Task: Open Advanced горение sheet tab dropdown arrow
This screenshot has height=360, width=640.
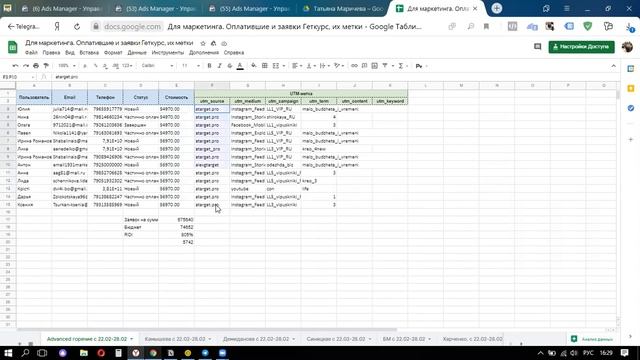Action: click(x=131, y=339)
